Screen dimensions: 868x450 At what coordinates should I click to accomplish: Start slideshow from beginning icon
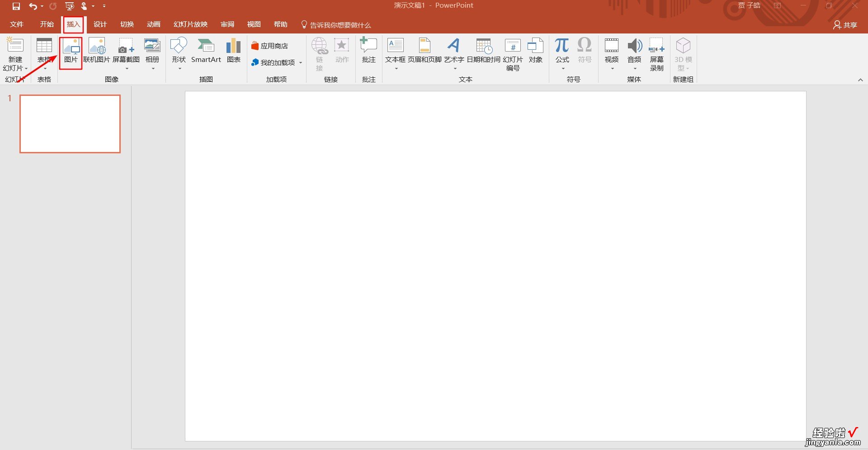70,6
